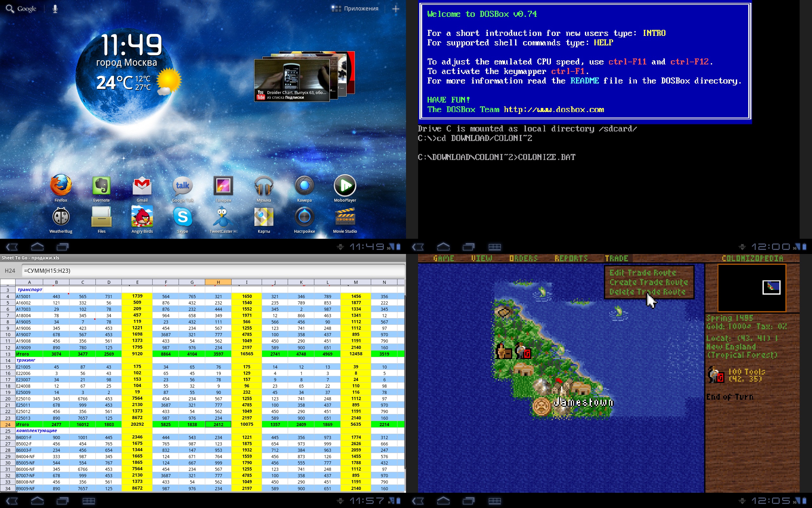812x508 pixels.
Task: Open the GAME menu in Colonization
Action: pos(443,258)
